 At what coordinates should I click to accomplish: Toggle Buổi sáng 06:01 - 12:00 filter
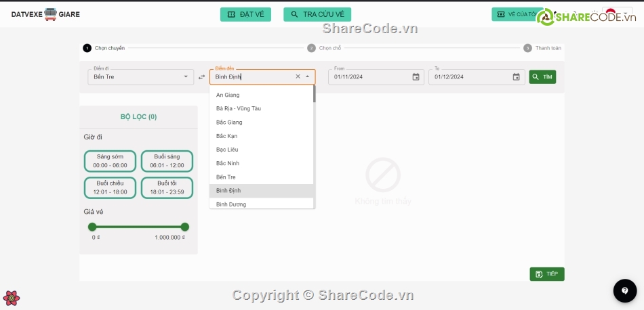[x=167, y=161]
